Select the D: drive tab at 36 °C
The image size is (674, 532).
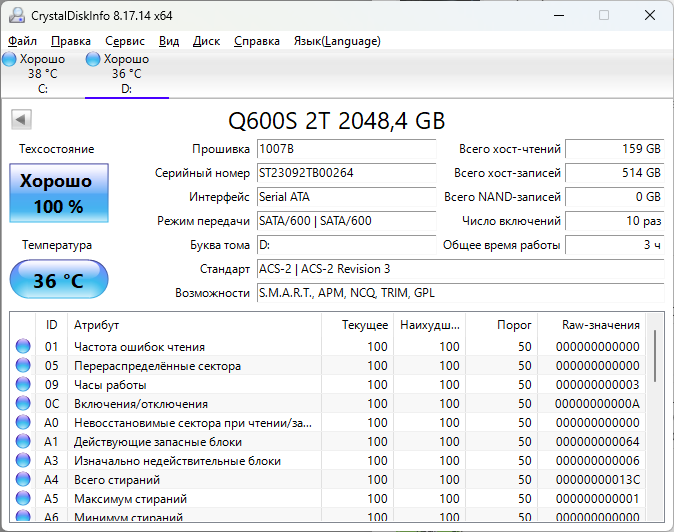point(126,73)
